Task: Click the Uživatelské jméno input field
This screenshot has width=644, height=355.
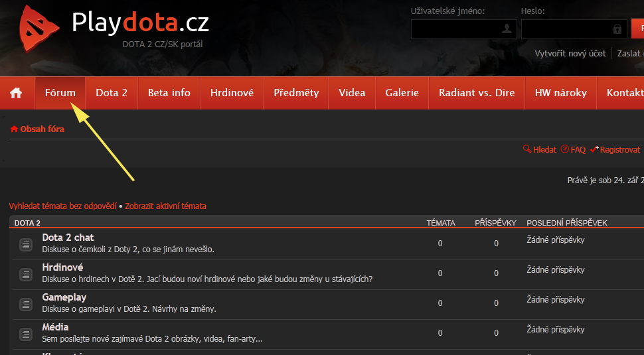Action: pos(463,29)
